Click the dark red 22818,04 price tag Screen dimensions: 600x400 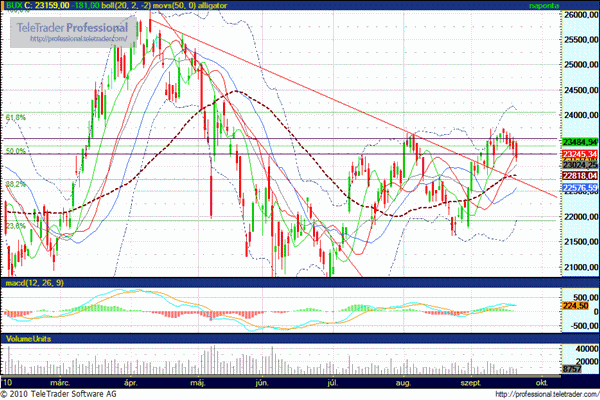(580, 174)
